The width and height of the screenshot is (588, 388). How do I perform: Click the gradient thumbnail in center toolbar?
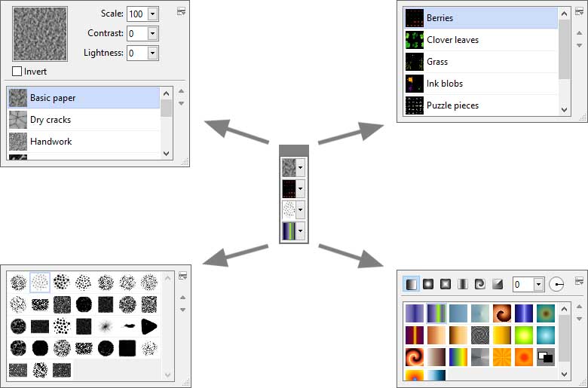[x=289, y=231]
